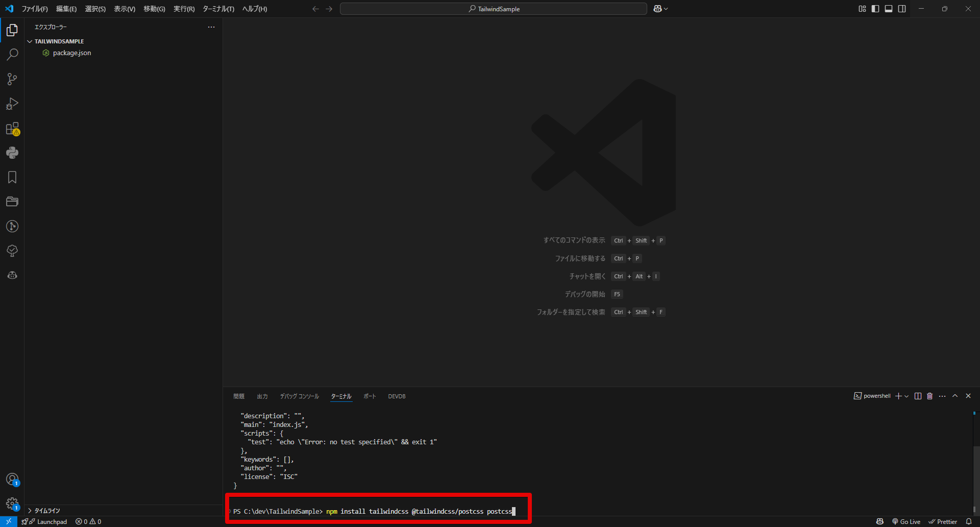Open the Git Graph circular icon view
Screen dimensions: 980x527
coord(12,226)
